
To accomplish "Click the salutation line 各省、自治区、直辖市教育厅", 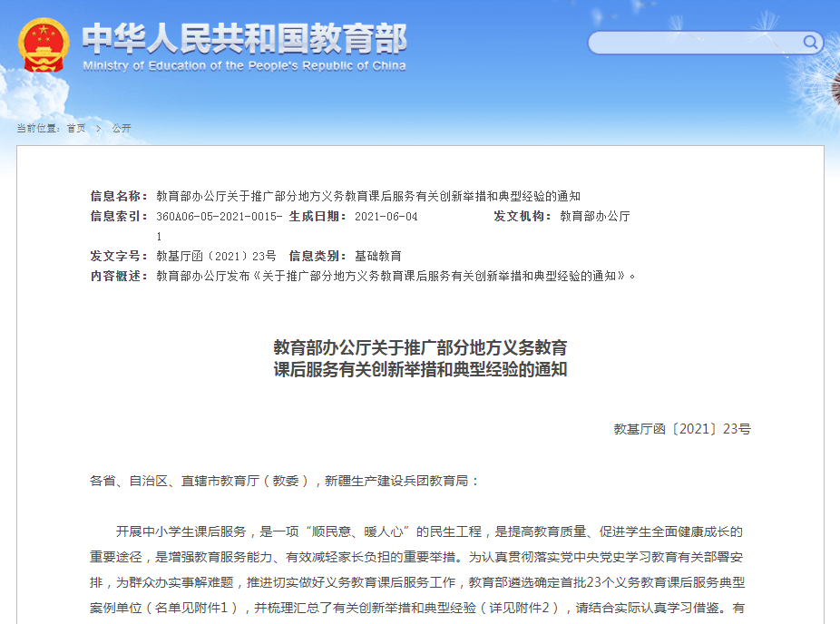I will pos(283,481).
